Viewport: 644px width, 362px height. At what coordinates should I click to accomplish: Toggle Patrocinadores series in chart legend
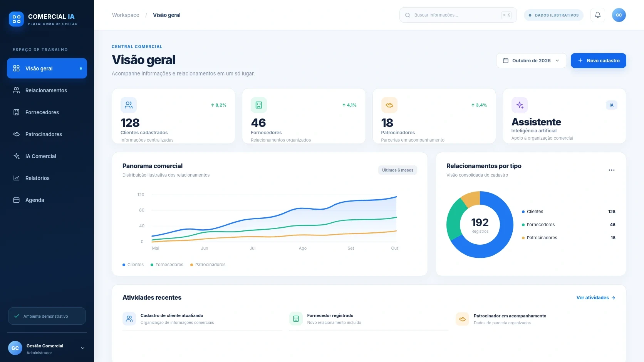pyautogui.click(x=208, y=265)
